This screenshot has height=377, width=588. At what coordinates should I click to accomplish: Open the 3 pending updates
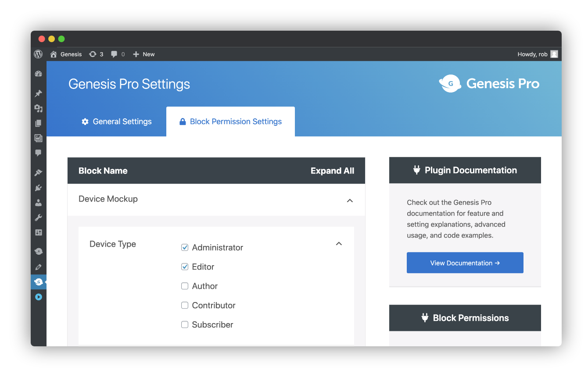tap(96, 54)
